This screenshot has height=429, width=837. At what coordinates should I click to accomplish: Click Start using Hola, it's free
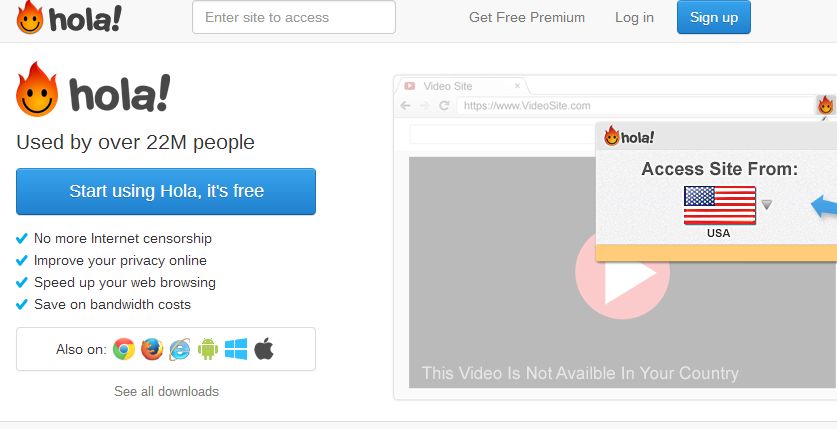[x=166, y=191]
